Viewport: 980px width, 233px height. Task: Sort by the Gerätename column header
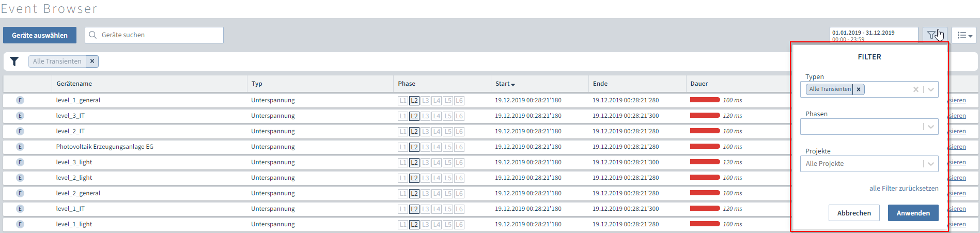74,84
